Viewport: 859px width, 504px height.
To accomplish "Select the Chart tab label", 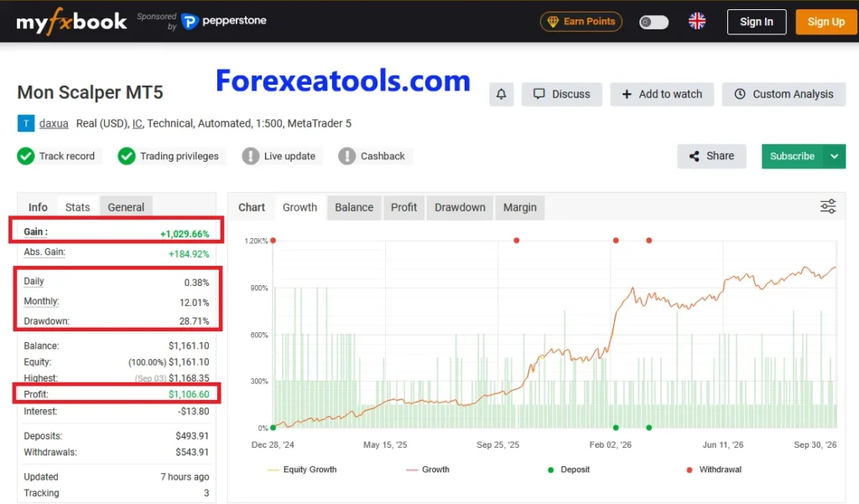I will click(252, 208).
